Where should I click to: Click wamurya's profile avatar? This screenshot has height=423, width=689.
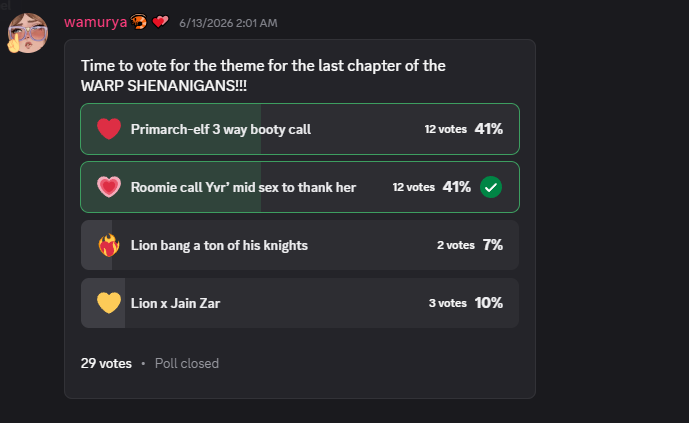[28, 33]
